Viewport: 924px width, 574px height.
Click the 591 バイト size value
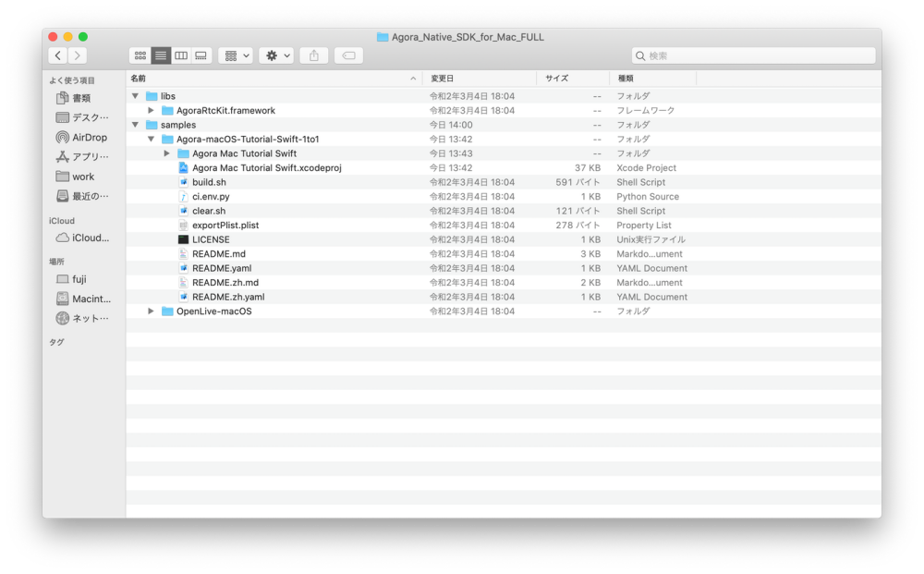coord(577,182)
